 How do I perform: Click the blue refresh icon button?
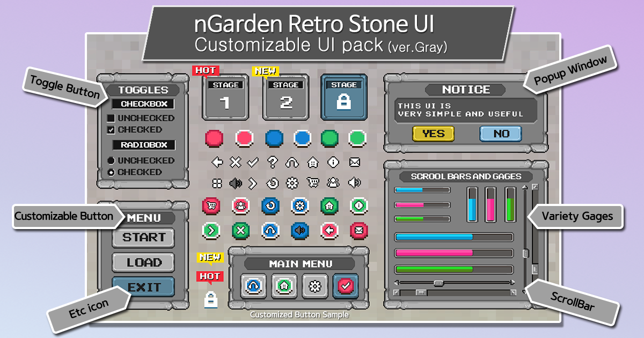270,207
